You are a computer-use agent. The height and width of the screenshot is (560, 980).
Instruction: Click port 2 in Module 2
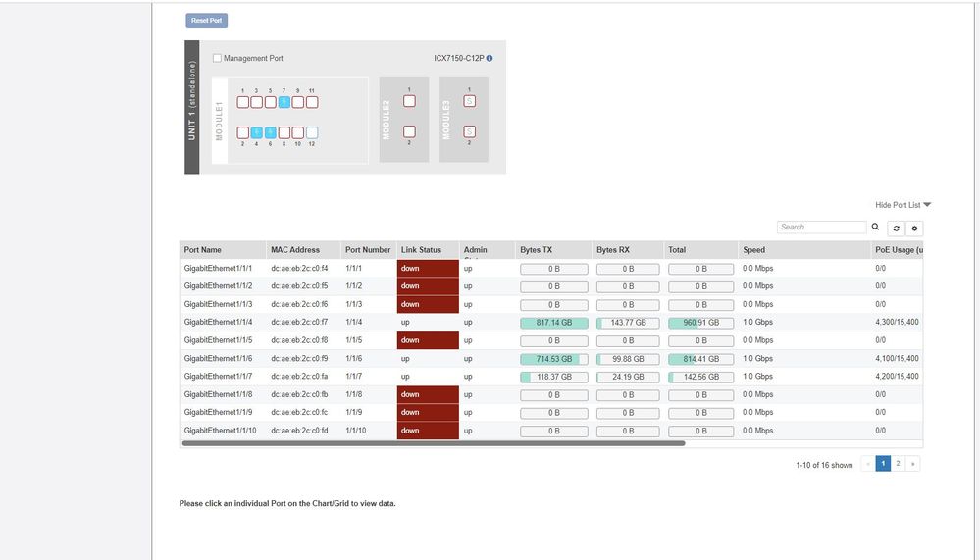click(x=409, y=131)
